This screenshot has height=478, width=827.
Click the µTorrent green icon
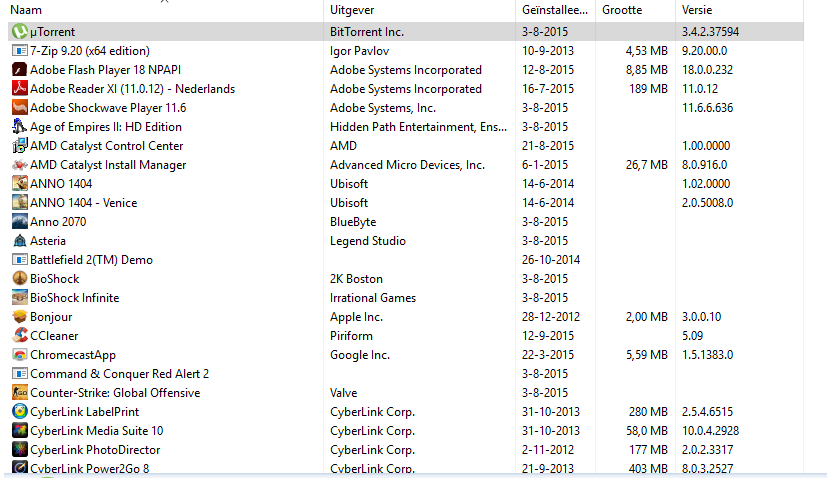pyautogui.click(x=20, y=32)
